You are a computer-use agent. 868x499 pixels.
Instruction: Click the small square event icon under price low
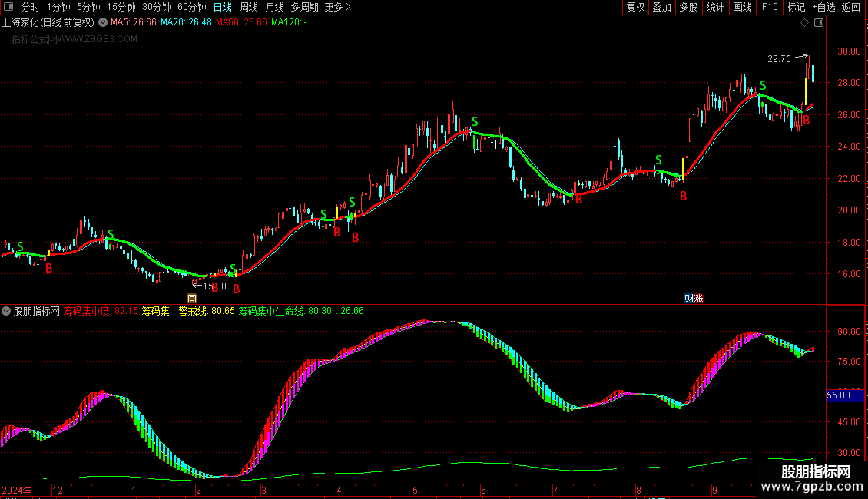coord(192,298)
